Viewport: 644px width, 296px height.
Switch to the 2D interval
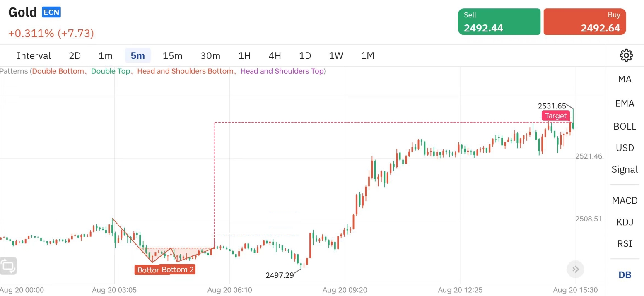click(x=75, y=55)
